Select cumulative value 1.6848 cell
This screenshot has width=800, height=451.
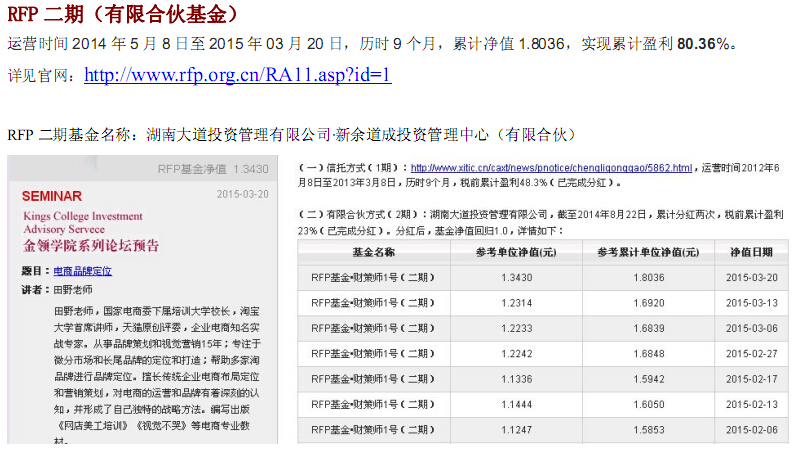648,354
